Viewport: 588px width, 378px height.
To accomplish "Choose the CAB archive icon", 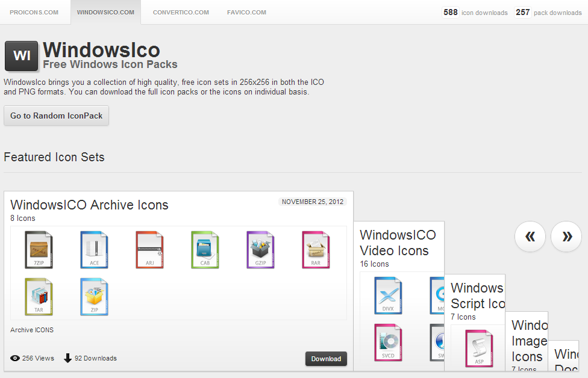I will [x=205, y=250].
